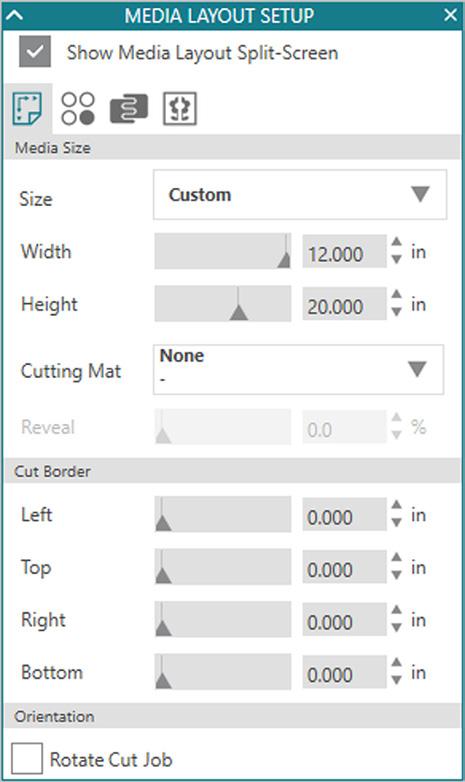Click the Height slider handle
This screenshot has width=465, height=782.
239,312
